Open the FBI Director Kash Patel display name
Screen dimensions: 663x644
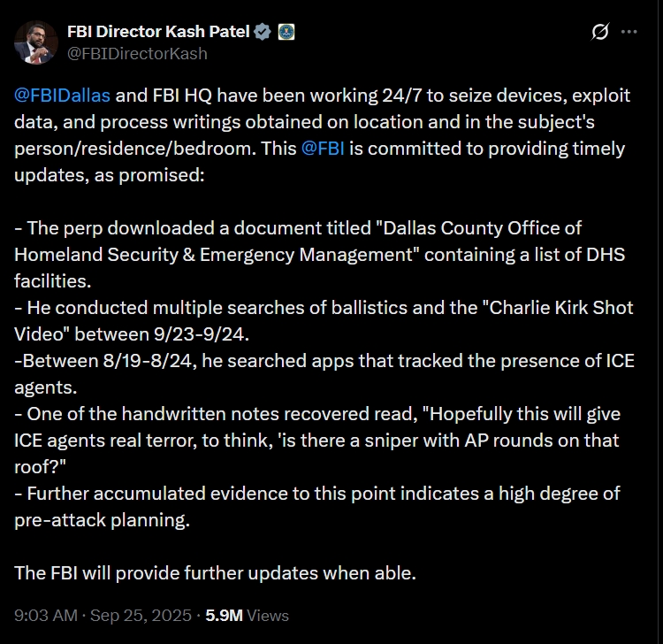158,32
